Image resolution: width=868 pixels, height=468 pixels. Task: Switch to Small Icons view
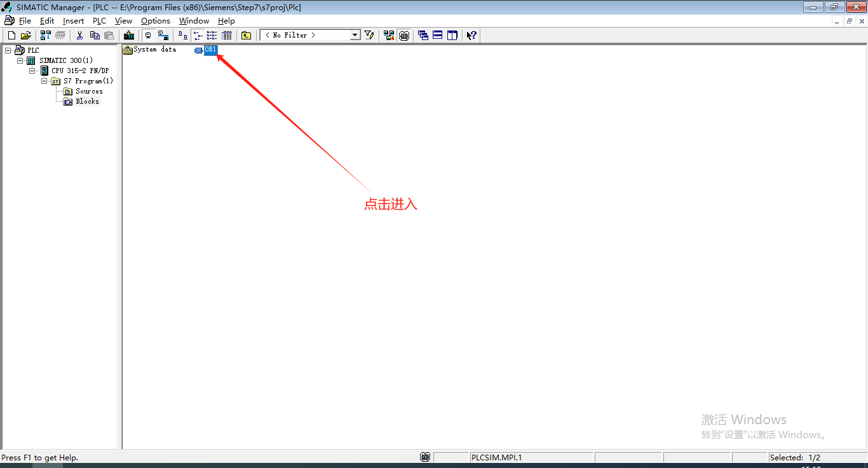[197, 36]
